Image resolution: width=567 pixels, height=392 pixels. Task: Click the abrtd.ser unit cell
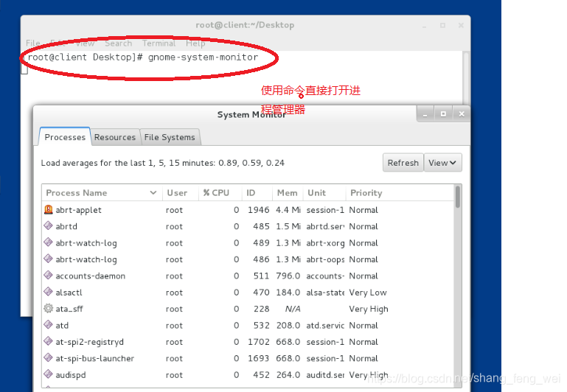325,226
